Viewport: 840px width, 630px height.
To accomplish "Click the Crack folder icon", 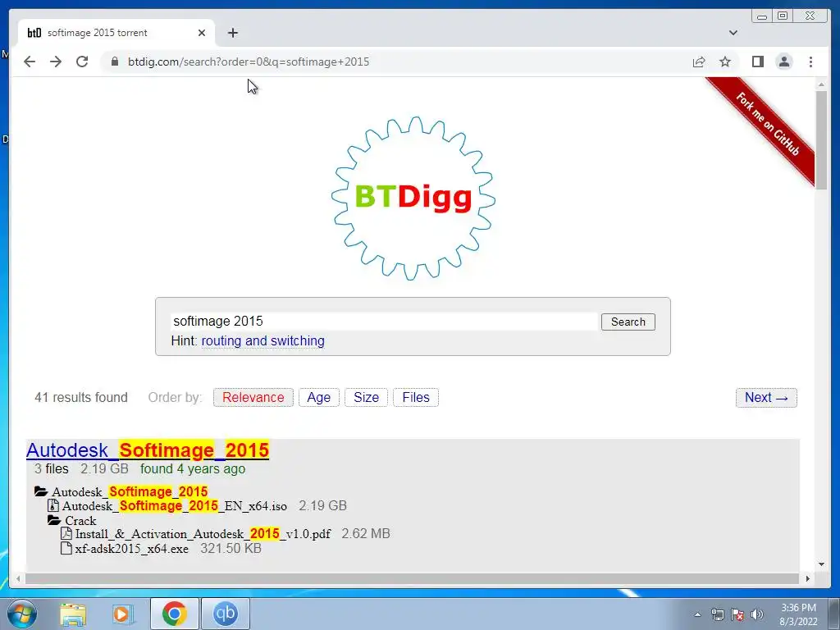I will click(54, 520).
